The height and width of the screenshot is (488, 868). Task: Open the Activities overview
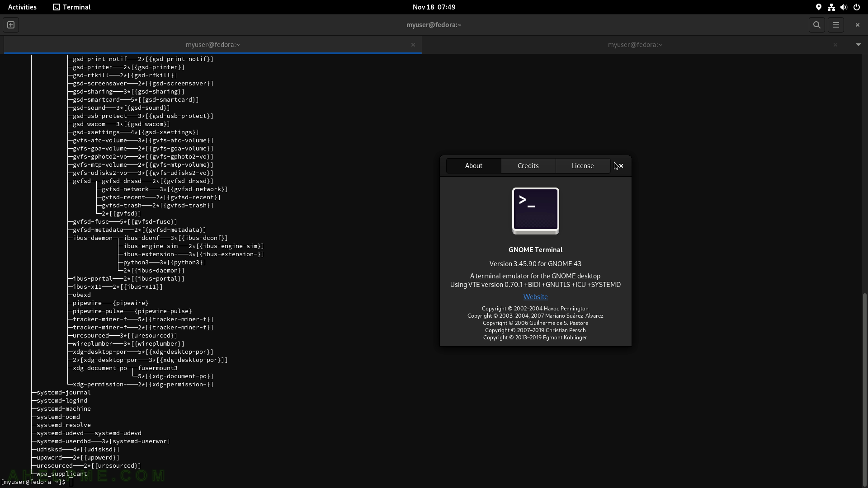click(22, 7)
